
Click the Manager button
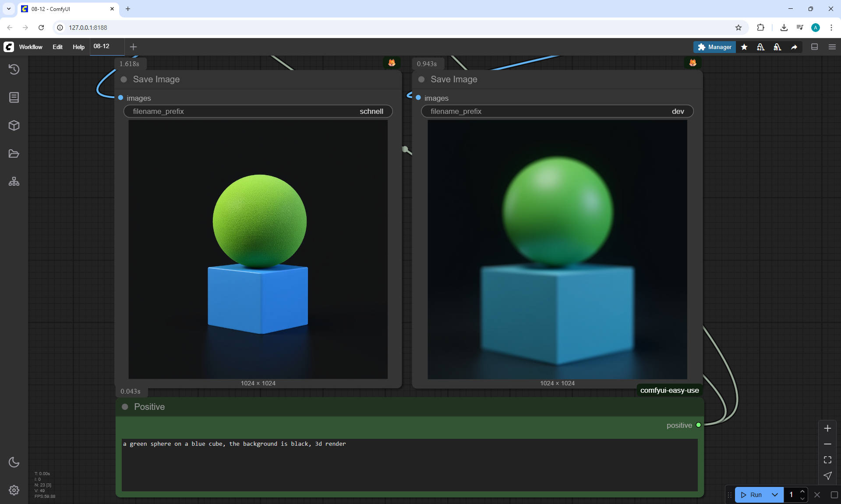pyautogui.click(x=714, y=47)
